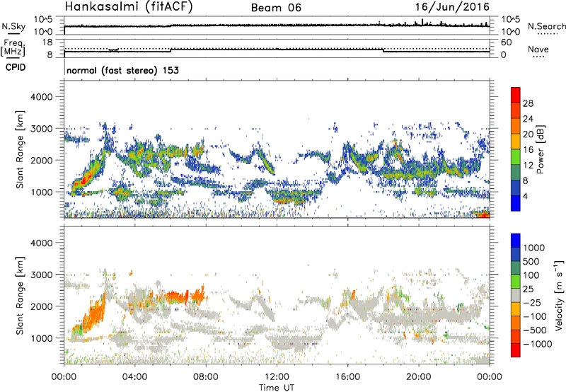Click the orange negative-velocity patch near 07:00 UT
This screenshot has height=392, width=566.
(177, 296)
